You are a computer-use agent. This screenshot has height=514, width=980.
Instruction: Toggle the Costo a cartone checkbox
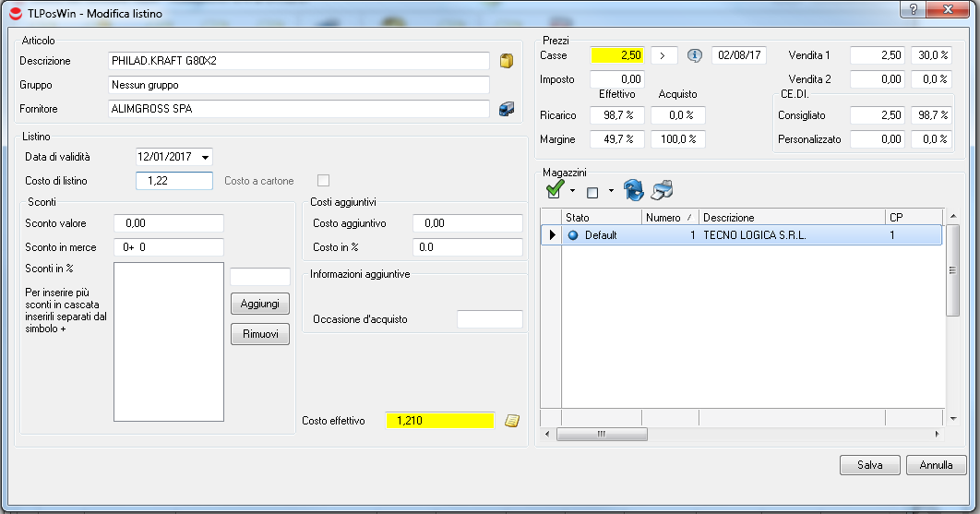point(323,181)
